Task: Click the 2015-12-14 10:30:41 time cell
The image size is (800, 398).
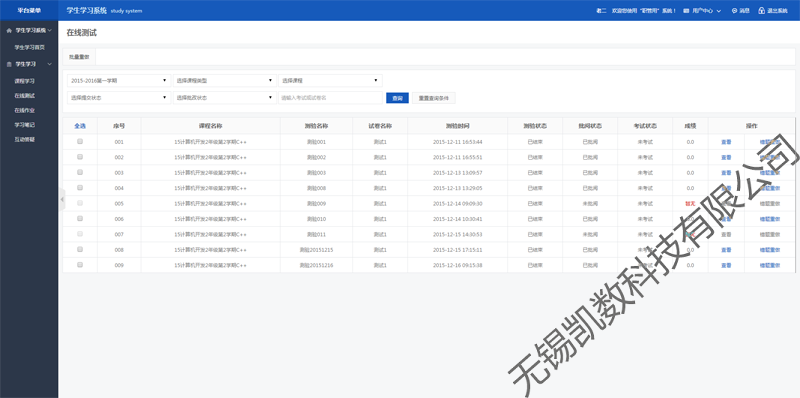Action: [x=457, y=219]
